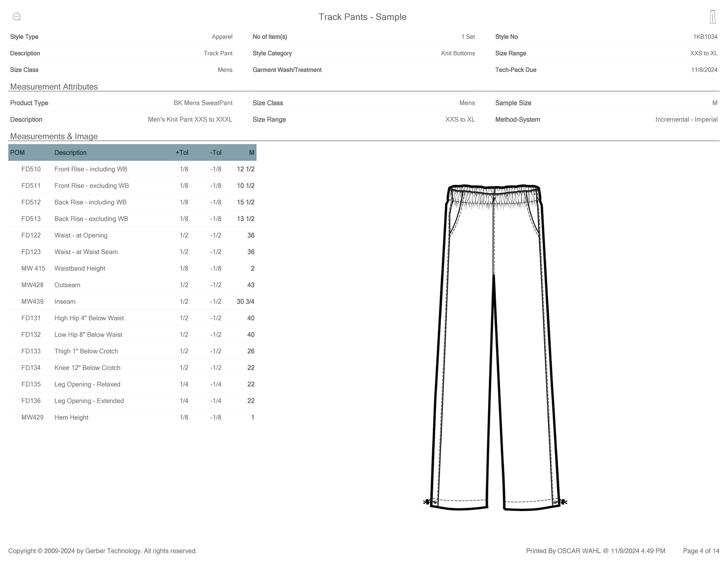Open the small pants thumbnail in the header

[712, 17]
